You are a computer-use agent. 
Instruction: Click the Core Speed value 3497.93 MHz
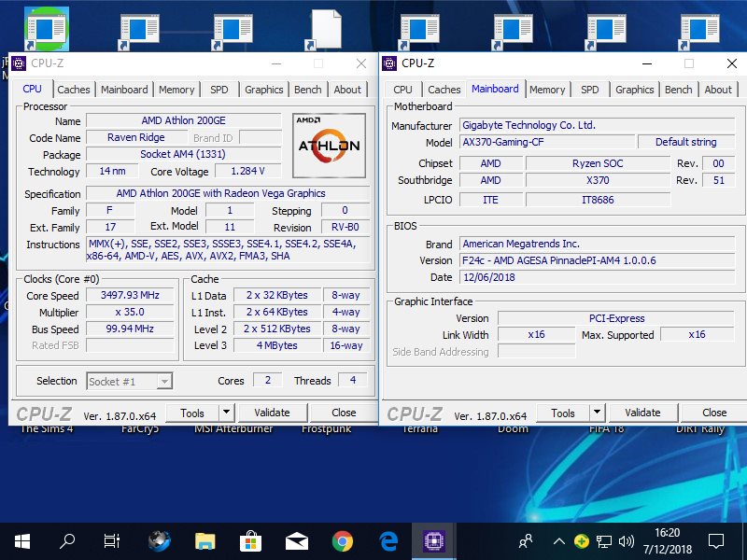pyautogui.click(x=130, y=295)
